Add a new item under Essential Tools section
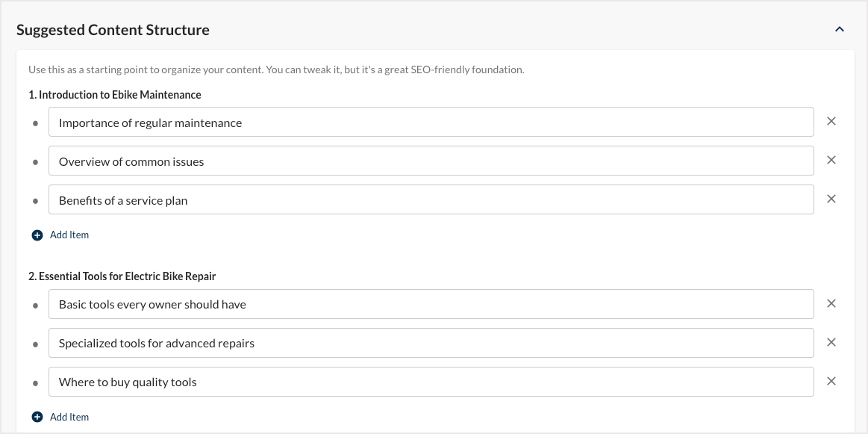Viewport: 868px width, 434px height. click(x=69, y=416)
